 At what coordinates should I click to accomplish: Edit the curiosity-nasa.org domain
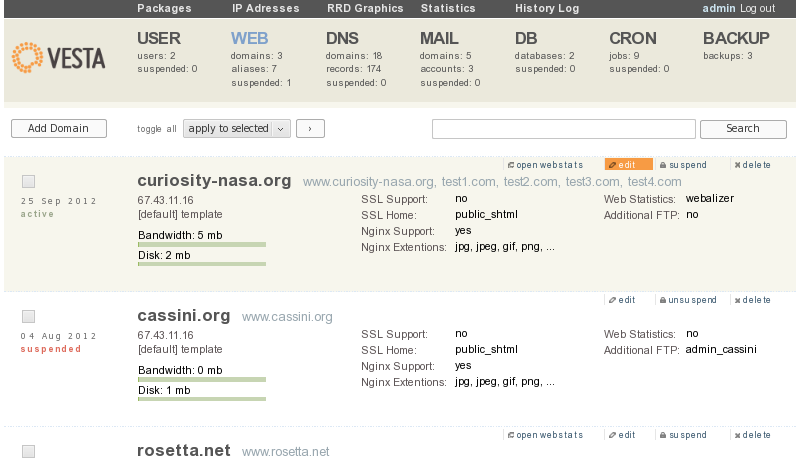(x=628, y=165)
